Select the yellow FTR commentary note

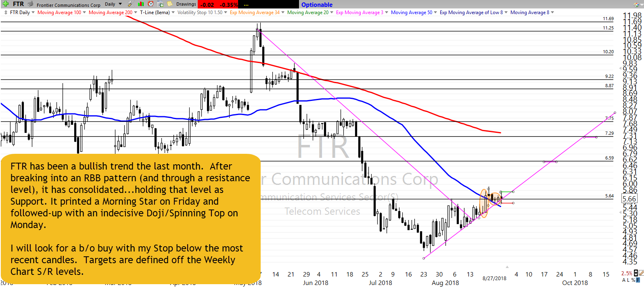130,218
